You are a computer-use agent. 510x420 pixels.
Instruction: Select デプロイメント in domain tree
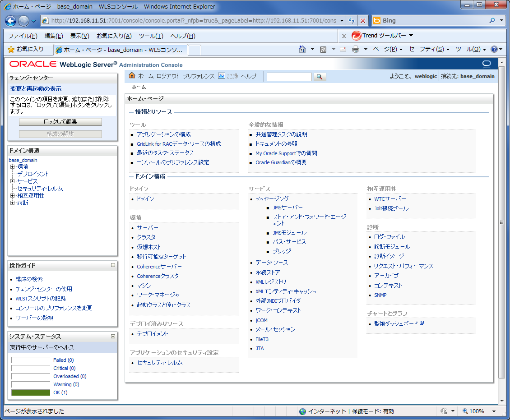(x=33, y=174)
